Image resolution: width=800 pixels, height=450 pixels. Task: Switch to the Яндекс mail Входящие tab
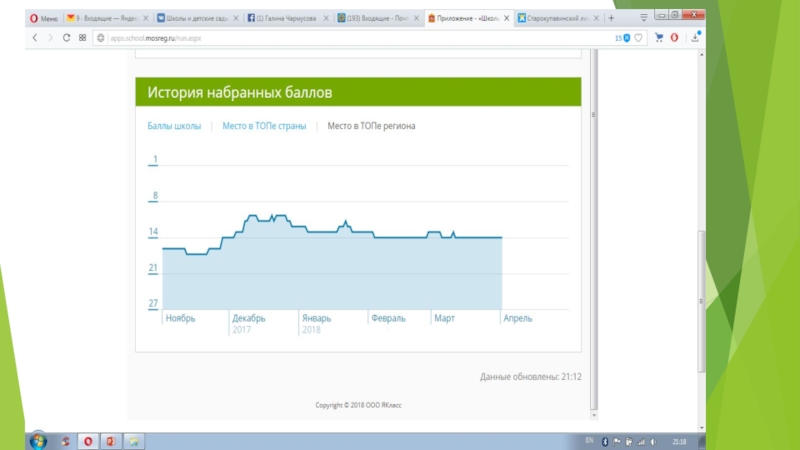(103, 19)
